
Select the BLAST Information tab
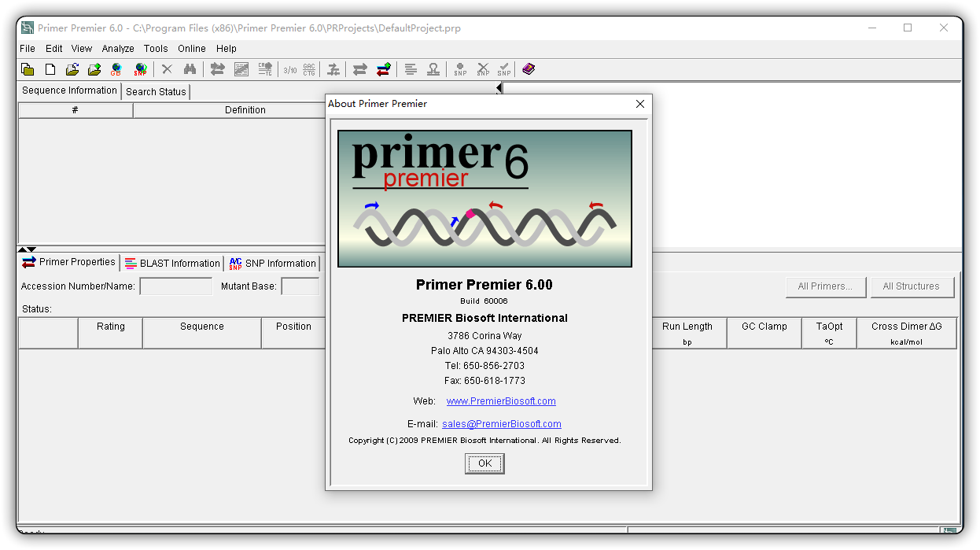(x=172, y=264)
